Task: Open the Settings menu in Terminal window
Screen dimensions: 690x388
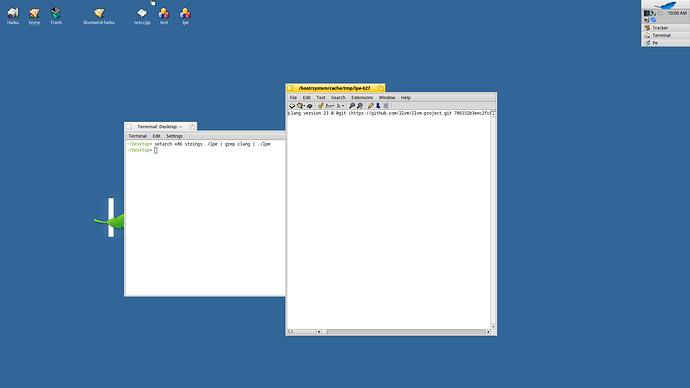Action: point(174,136)
